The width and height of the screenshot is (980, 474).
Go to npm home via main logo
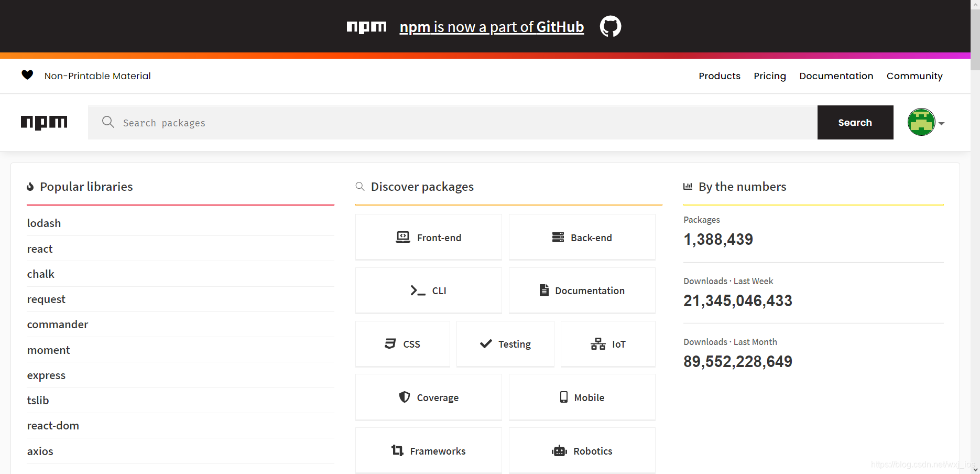(44, 122)
